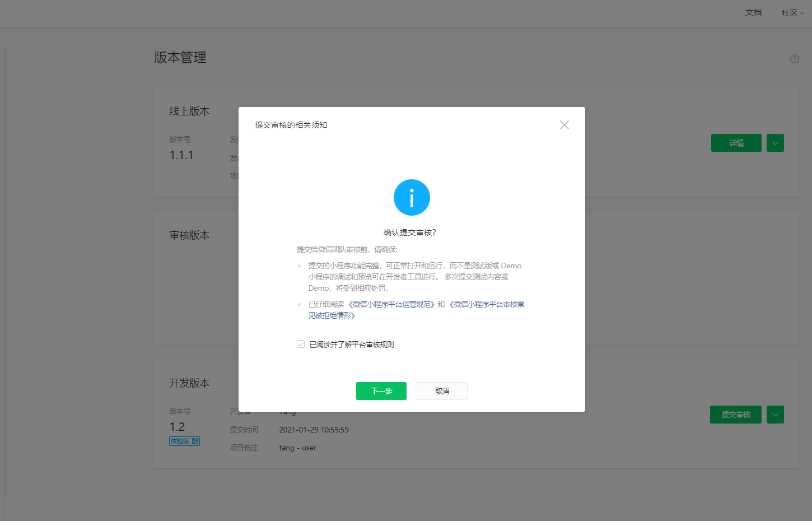812x521 pixels.
Task: Expand the dropdown arrow beside 详情 button
Action: 775,143
